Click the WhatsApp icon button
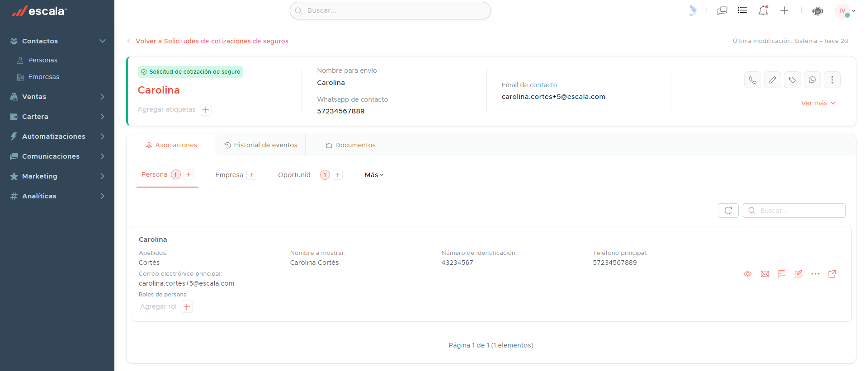 (812, 80)
